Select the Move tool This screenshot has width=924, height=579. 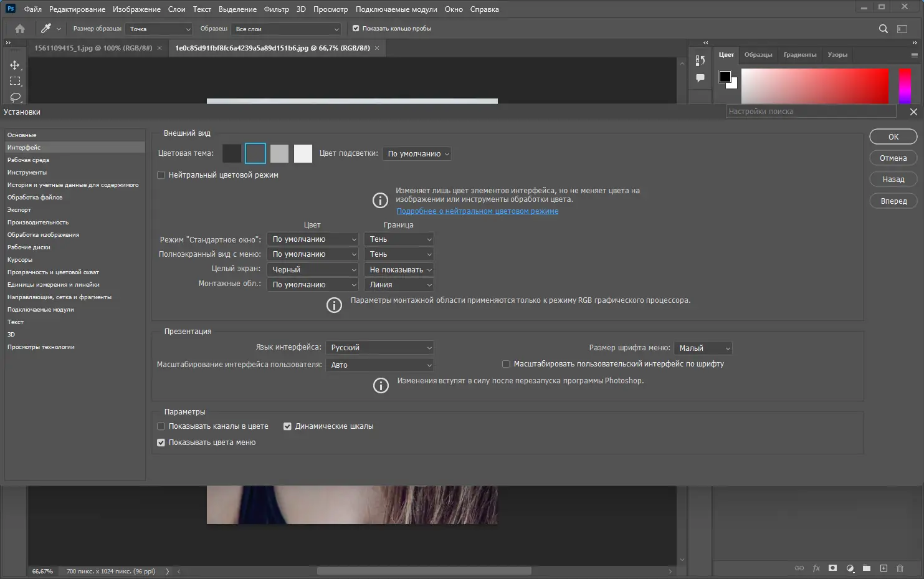pyautogui.click(x=14, y=64)
